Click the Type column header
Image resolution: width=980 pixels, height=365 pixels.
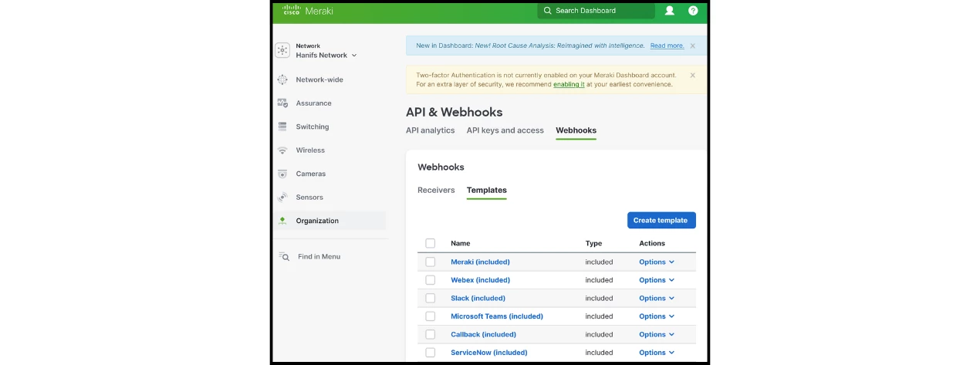[593, 243]
